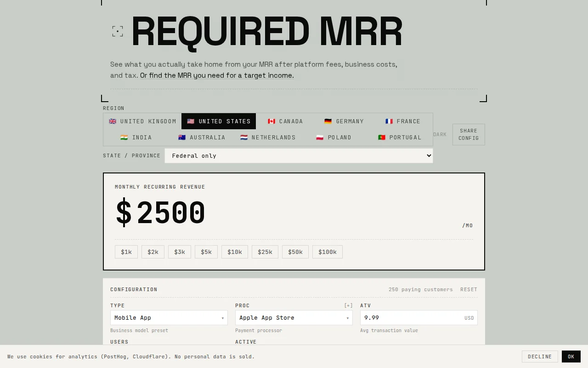Viewport: 588px width, 368px height.
Task: Choose the Netherlands region
Action: pos(268,138)
